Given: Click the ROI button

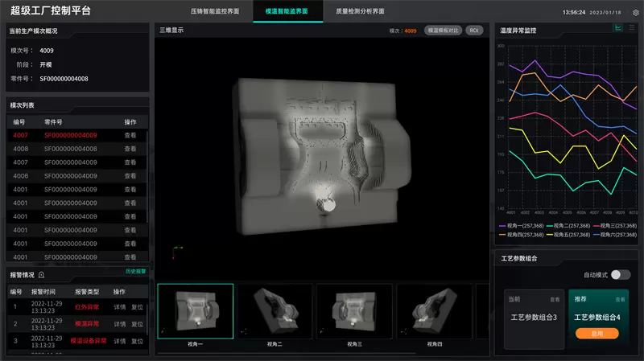Looking at the screenshot, I should [474, 31].
